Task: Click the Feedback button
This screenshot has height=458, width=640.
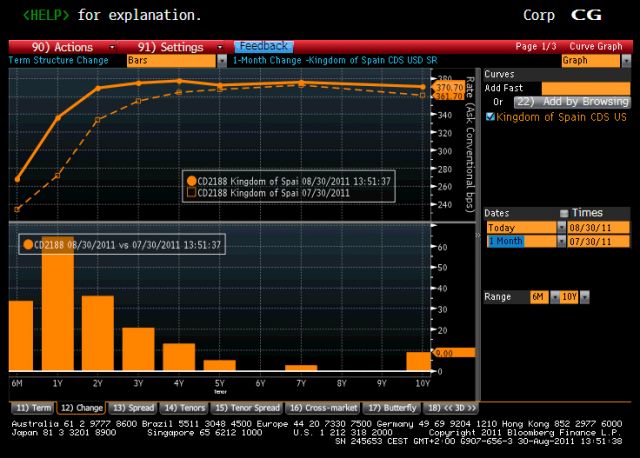Action: pyautogui.click(x=264, y=47)
